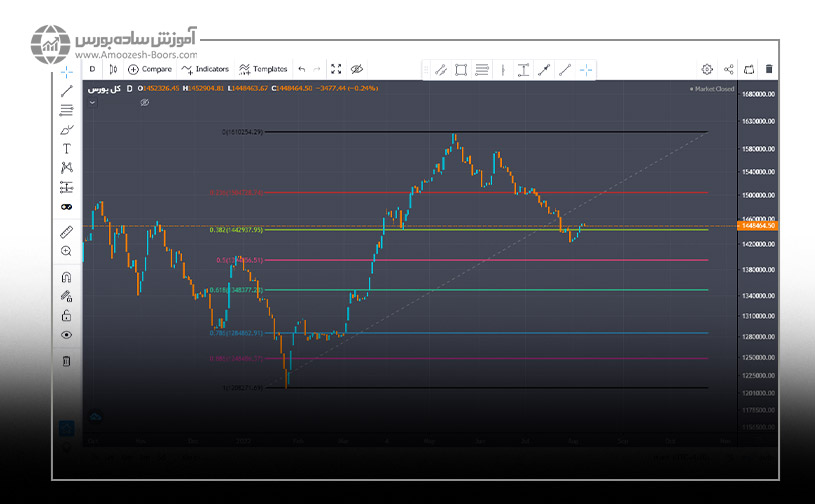Click the zoom in magnifier tool

pos(66,251)
